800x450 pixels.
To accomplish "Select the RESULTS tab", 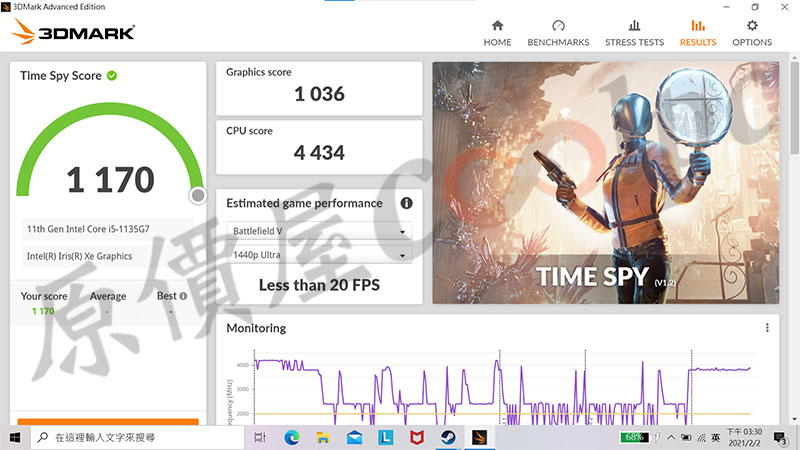I will point(697,33).
